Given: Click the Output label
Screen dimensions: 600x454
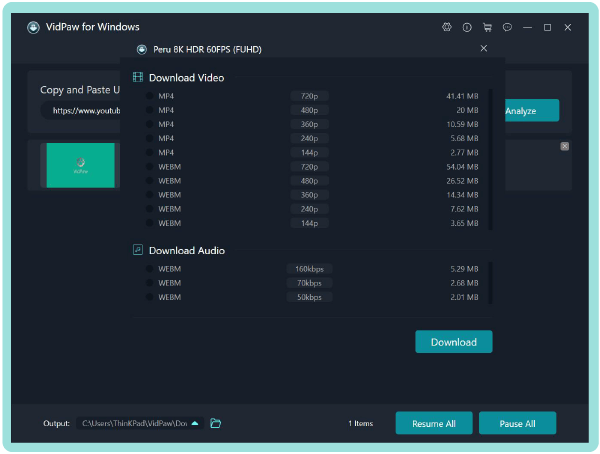Looking at the screenshot, I should [x=56, y=423].
